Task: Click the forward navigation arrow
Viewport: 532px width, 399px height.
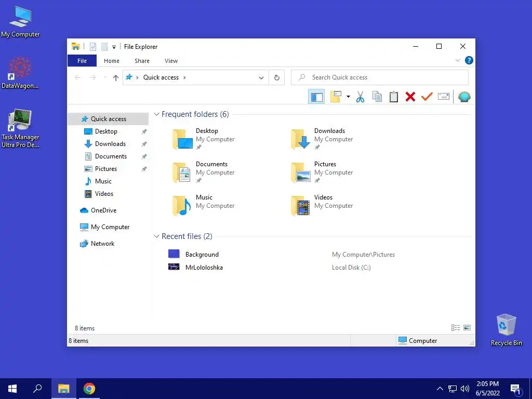Action: (92, 77)
